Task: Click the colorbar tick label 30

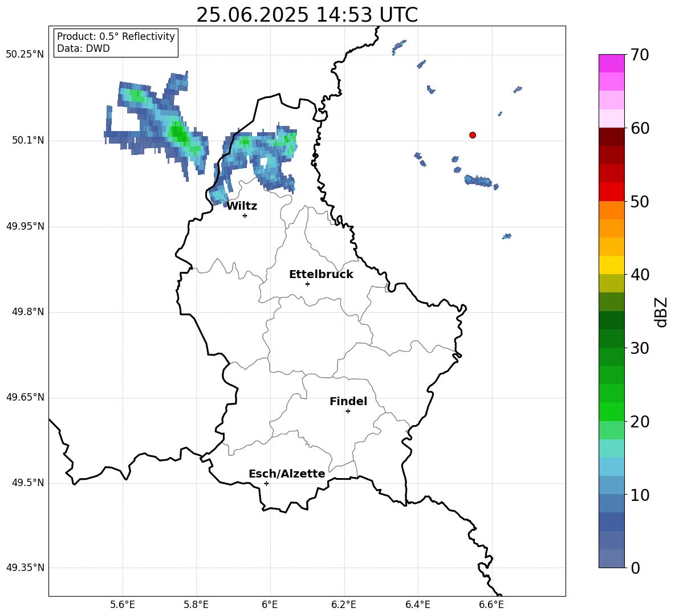Action: (x=640, y=348)
